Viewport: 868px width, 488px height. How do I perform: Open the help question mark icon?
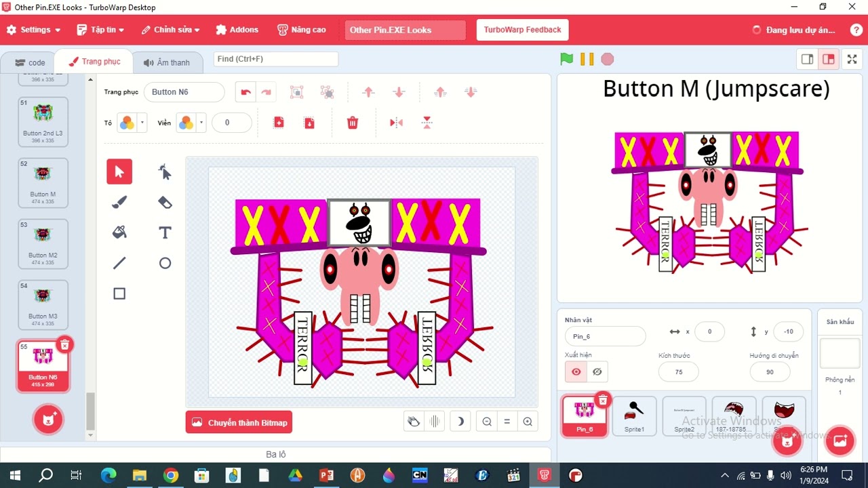(856, 30)
